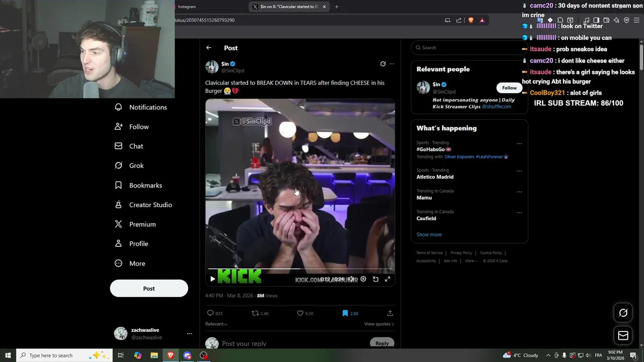Image resolution: width=644 pixels, height=362 pixels.
Task: Open a new browser tab
Action: [337, 7]
